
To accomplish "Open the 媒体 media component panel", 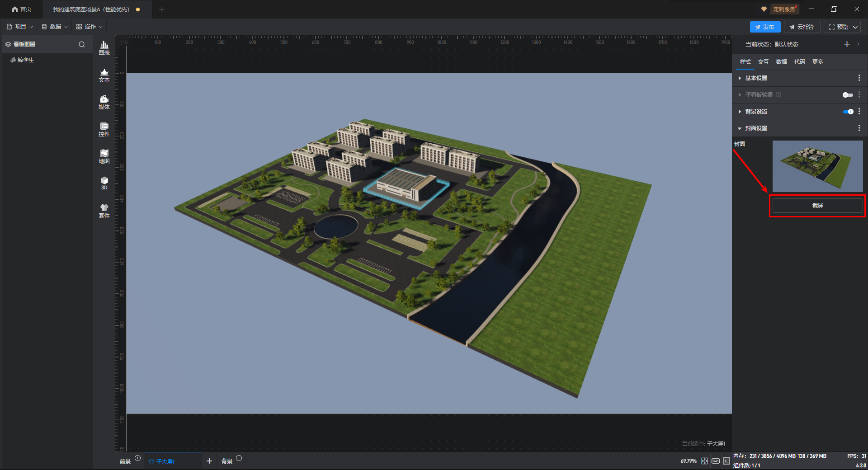I will (104, 102).
